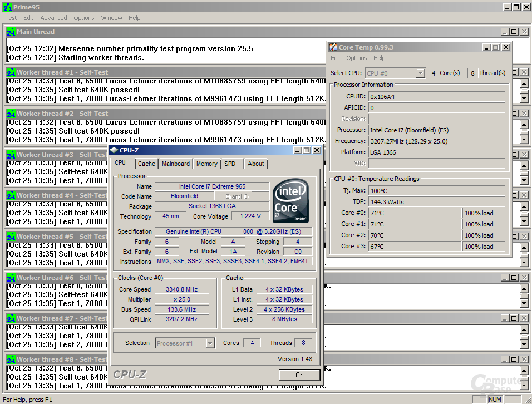Click the Worker thread #4 window icon

click(11, 195)
